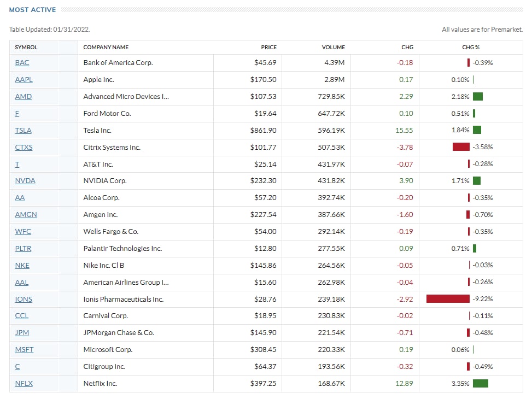This screenshot has width=532, height=399.
Task: Click the PLTR ticker link
Action: click(23, 249)
